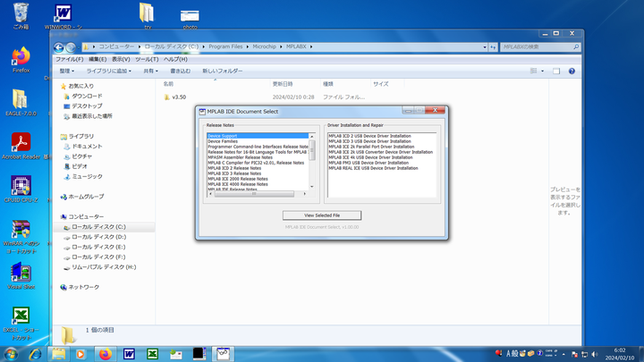Screen dimensions: 644x362
Task: Click the 新しいフォルダー button
Action: coord(222,71)
